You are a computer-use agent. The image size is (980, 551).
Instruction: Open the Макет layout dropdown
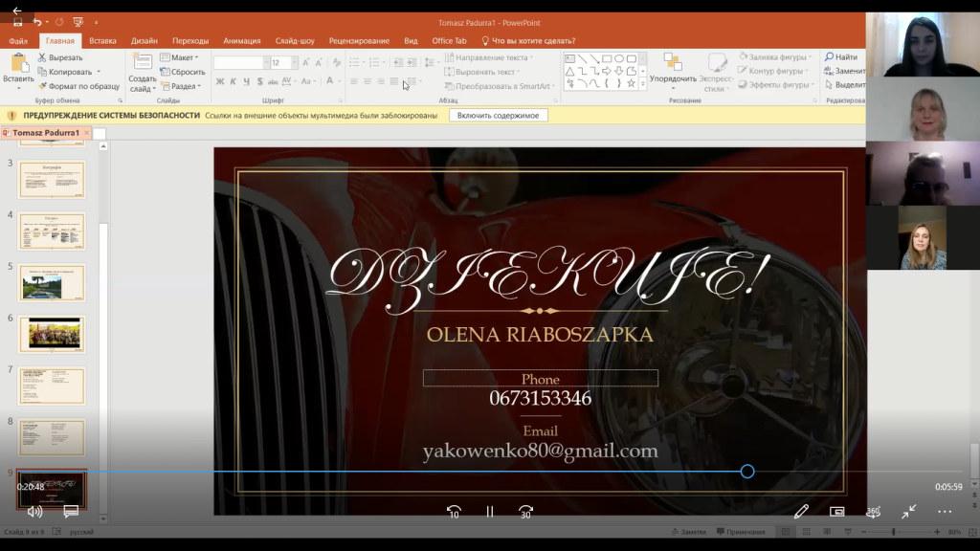tap(179, 57)
